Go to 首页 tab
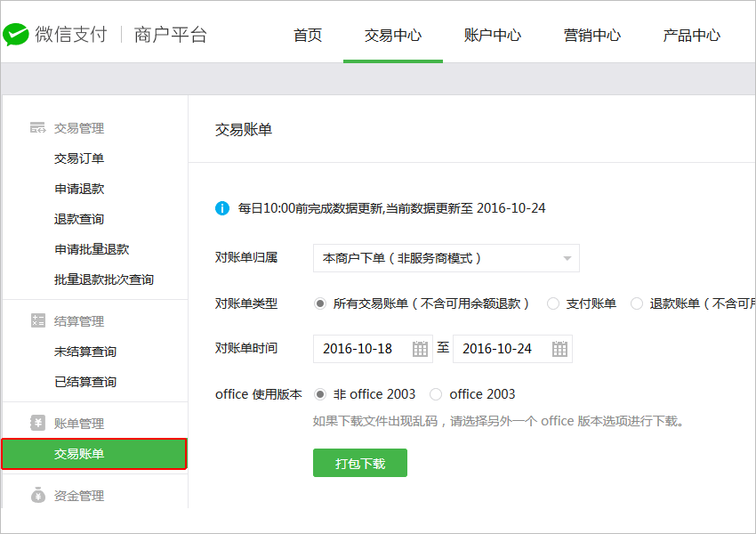756x534 pixels. click(x=308, y=36)
